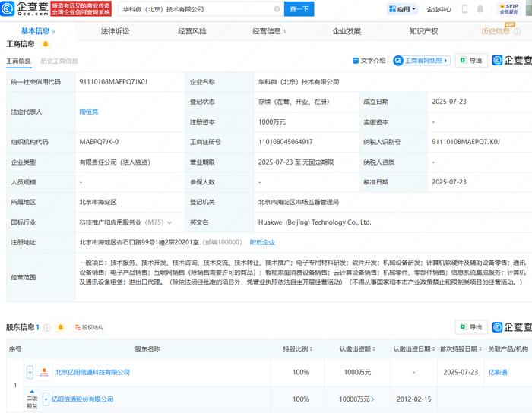Screen dimensions: 532x413
Task: Click English name Huakwei (Beijing) Technology Co., Ltd.
Action: tap(315, 222)
